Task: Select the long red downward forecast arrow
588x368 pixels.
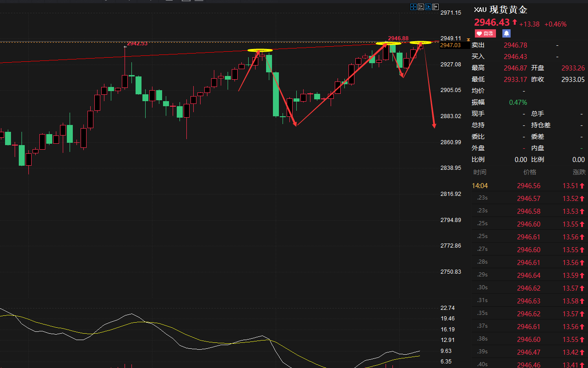Action: click(429, 87)
